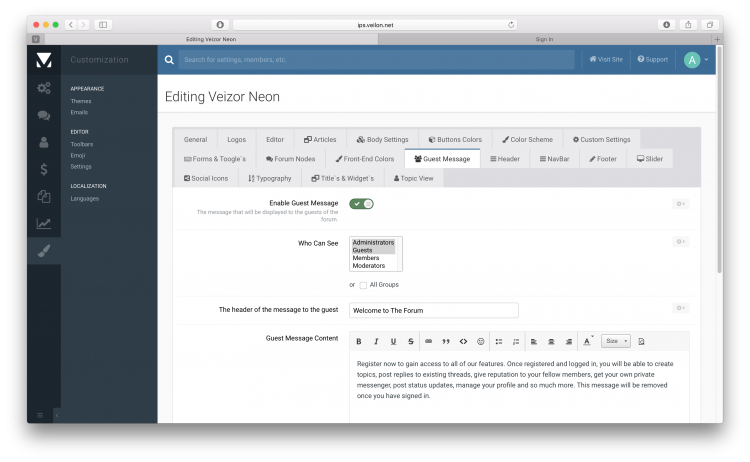Switch to the General tab

point(195,139)
